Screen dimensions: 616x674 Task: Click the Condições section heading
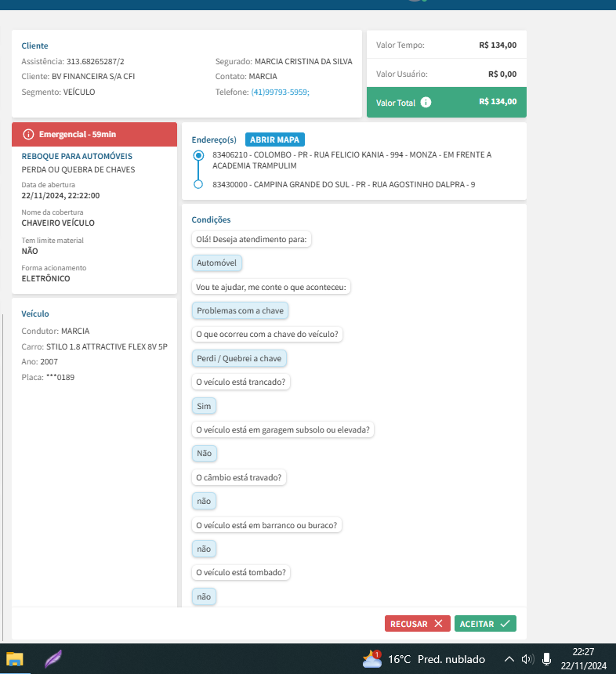[211, 219]
